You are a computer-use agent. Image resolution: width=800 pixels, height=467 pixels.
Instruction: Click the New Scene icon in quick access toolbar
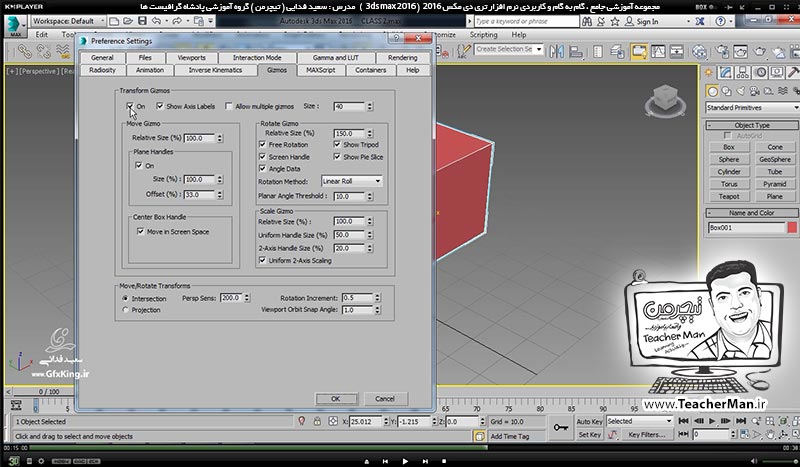tap(114, 21)
